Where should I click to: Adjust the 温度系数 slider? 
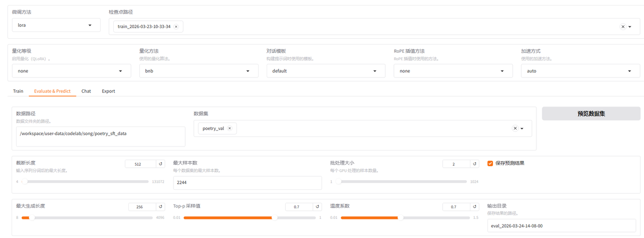[x=407, y=218]
